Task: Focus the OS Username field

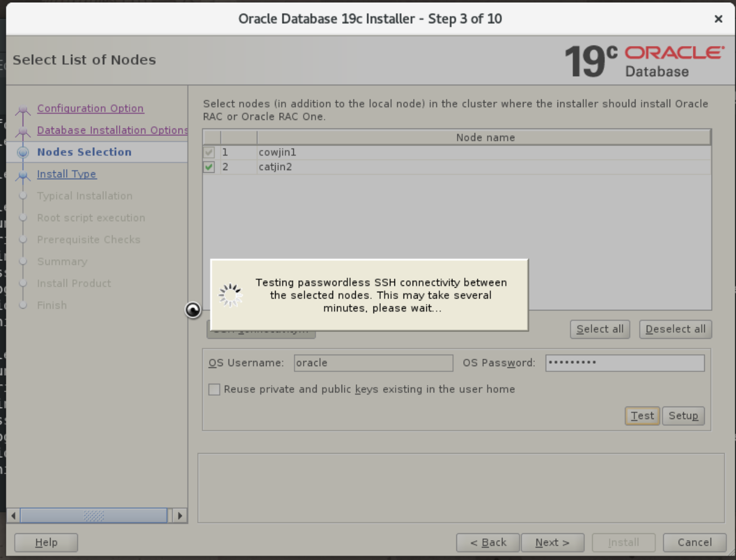Action: [x=373, y=363]
